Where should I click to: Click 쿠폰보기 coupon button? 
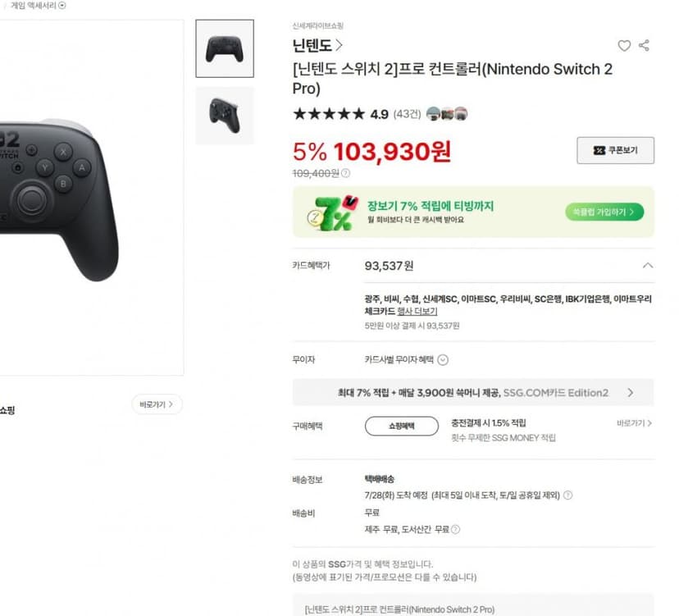pos(615,150)
